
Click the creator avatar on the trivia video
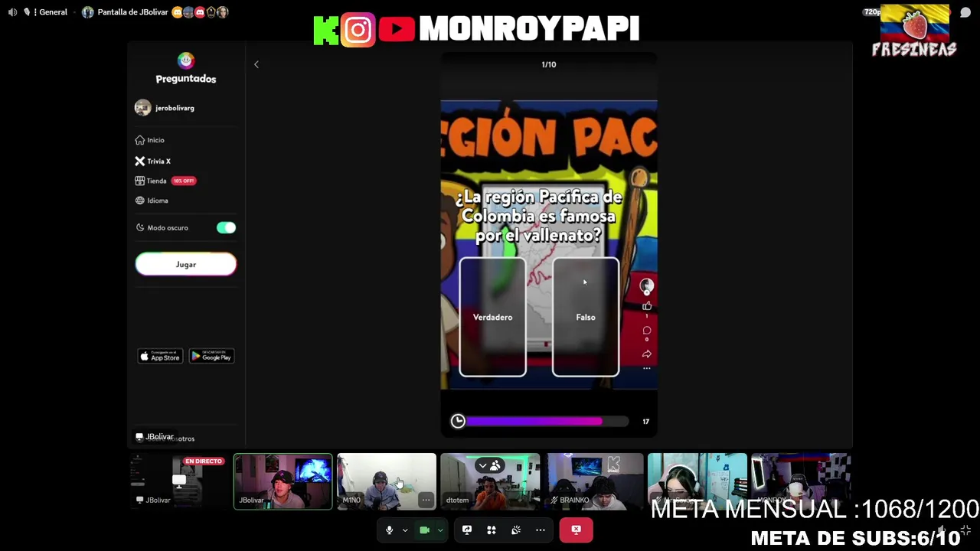(647, 286)
